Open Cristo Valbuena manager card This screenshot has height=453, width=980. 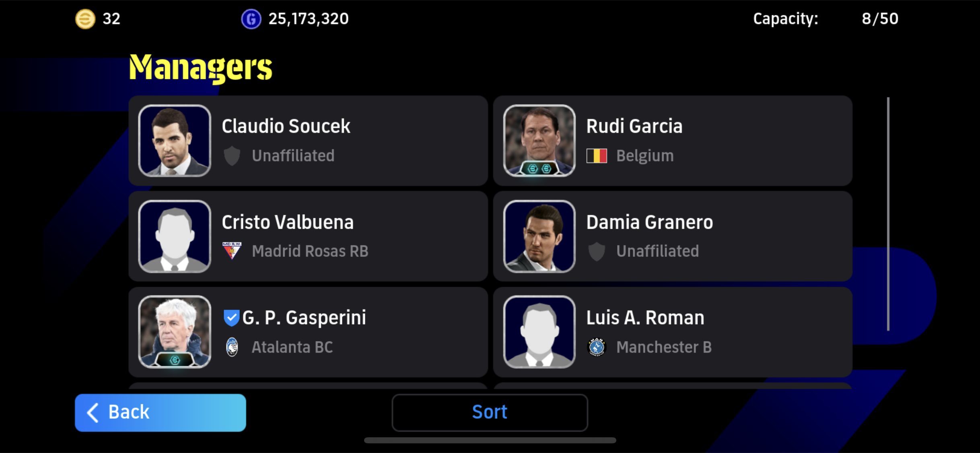tap(308, 236)
